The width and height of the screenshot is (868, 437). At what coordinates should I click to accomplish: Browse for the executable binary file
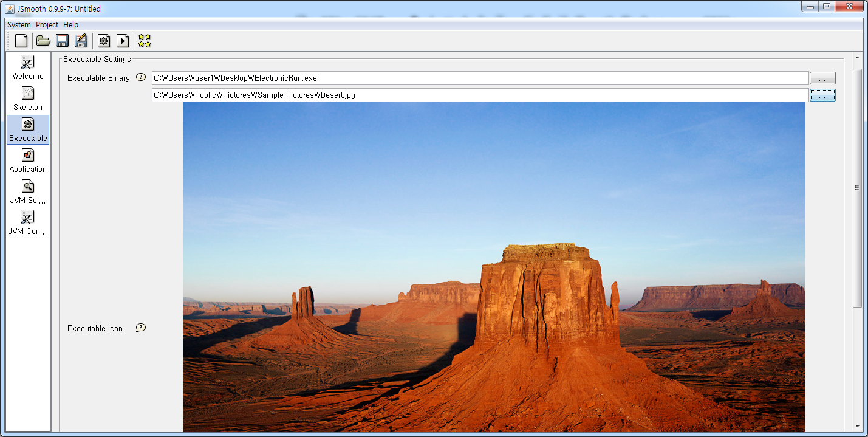pyautogui.click(x=822, y=78)
